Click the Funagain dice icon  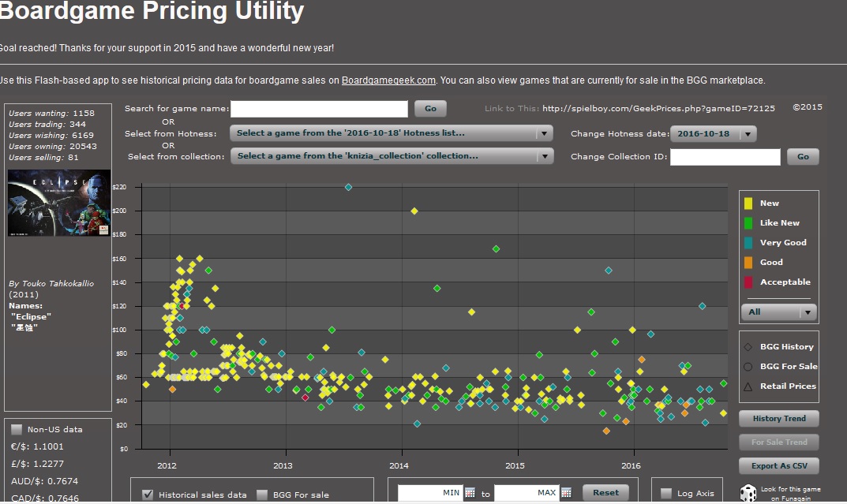tap(748, 493)
